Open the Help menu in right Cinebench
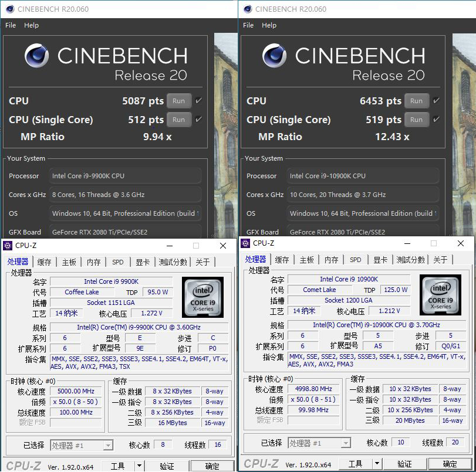476x472 pixels. (x=269, y=25)
